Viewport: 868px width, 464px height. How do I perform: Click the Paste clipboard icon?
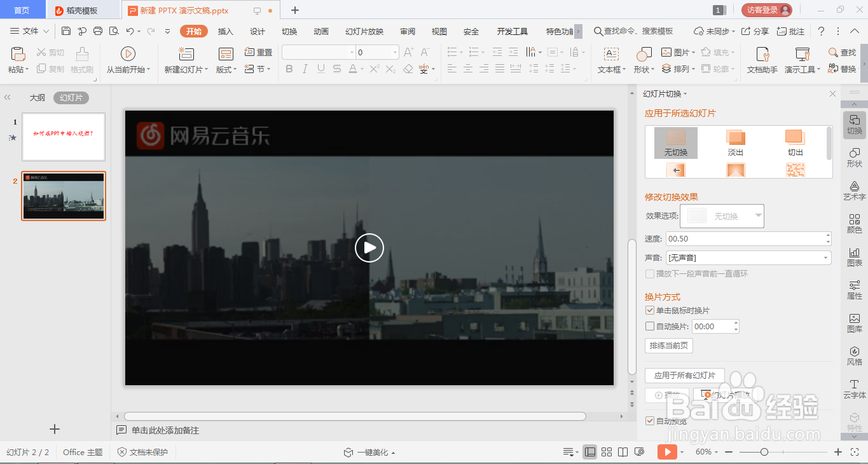coord(18,54)
